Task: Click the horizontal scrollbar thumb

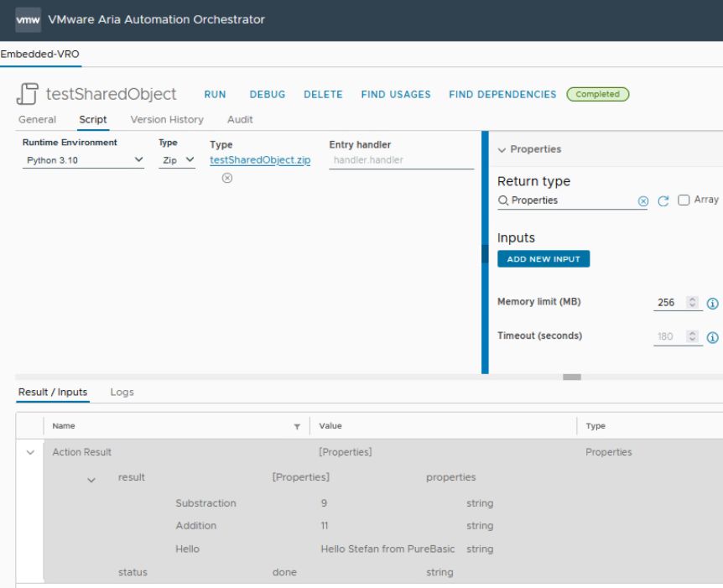Action: tap(572, 377)
